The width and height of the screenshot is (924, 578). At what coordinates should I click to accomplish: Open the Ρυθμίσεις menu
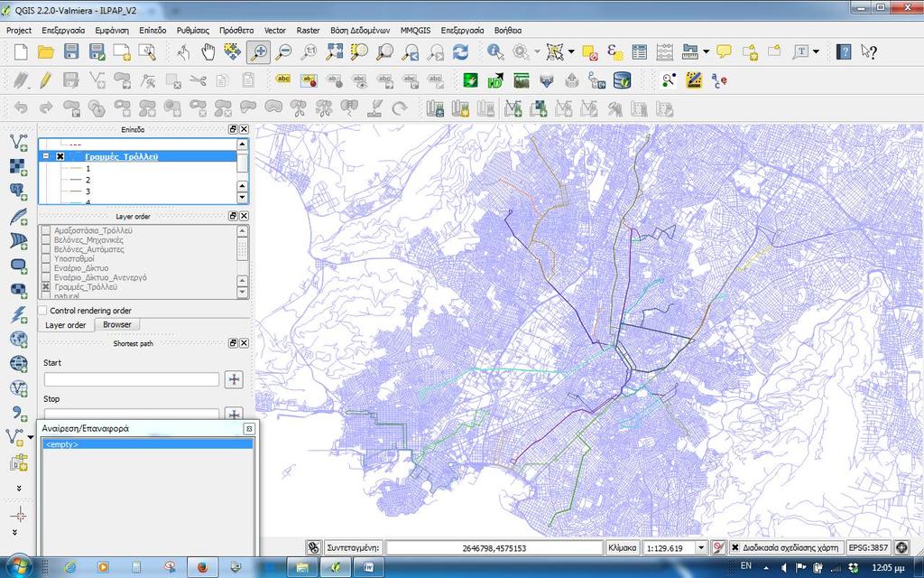(193, 30)
